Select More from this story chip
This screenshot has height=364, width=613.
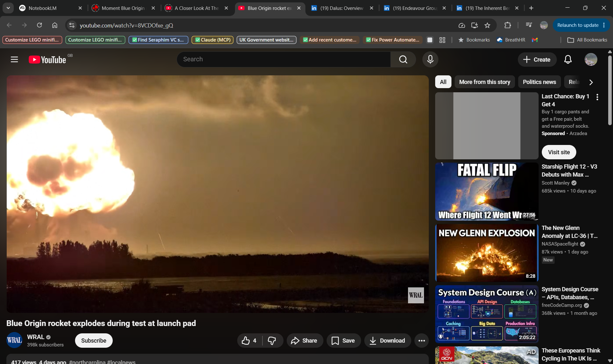tap(484, 82)
